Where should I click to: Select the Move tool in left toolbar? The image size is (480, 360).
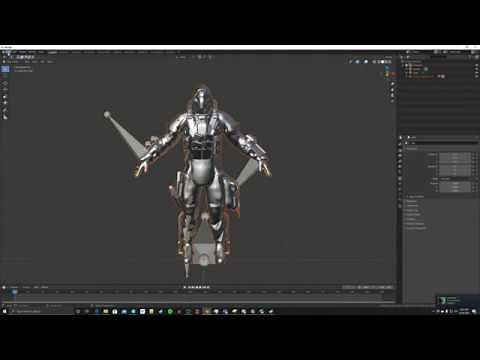pos(5,83)
